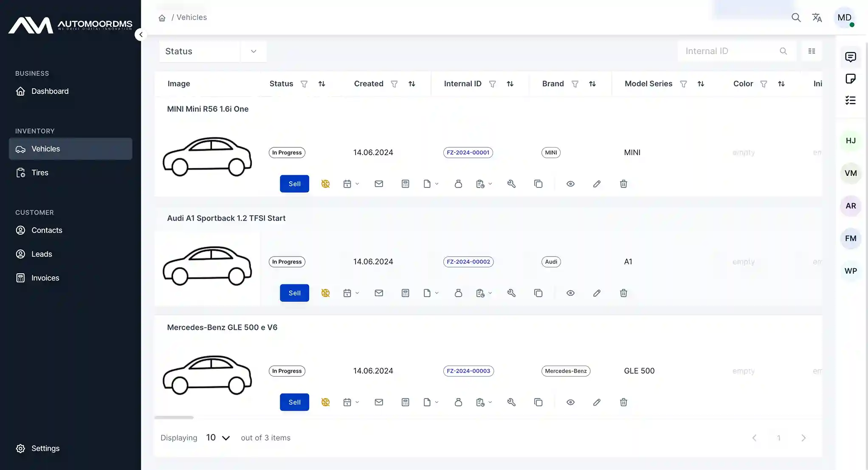Open the chat messages panel icon
868x470 pixels.
pyautogui.click(x=851, y=57)
